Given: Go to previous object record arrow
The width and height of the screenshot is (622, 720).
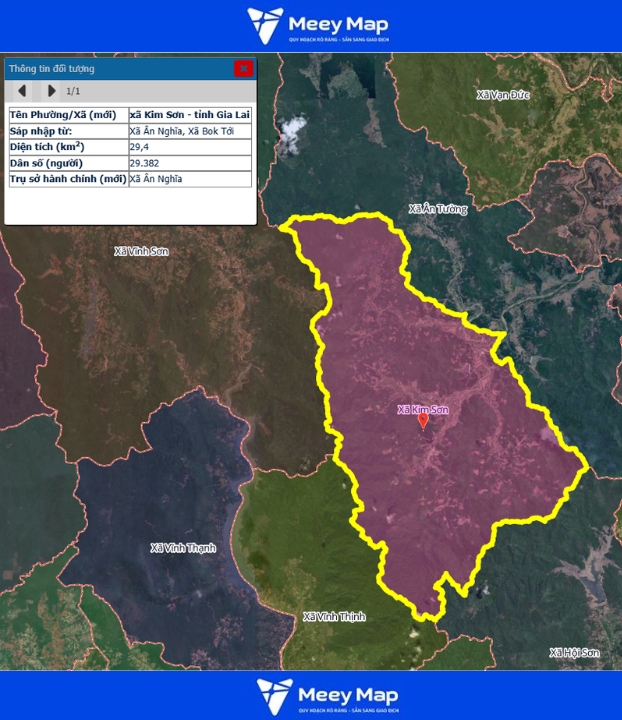Looking at the screenshot, I should [22, 91].
